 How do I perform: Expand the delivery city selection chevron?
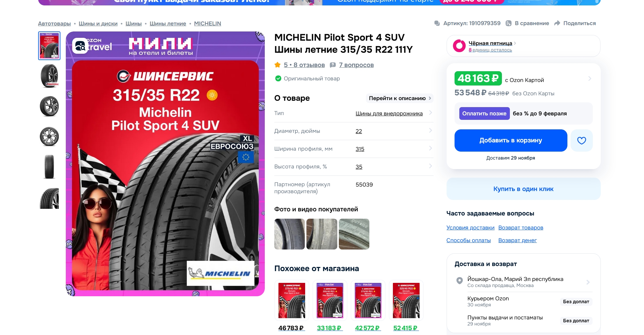[x=588, y=282]
